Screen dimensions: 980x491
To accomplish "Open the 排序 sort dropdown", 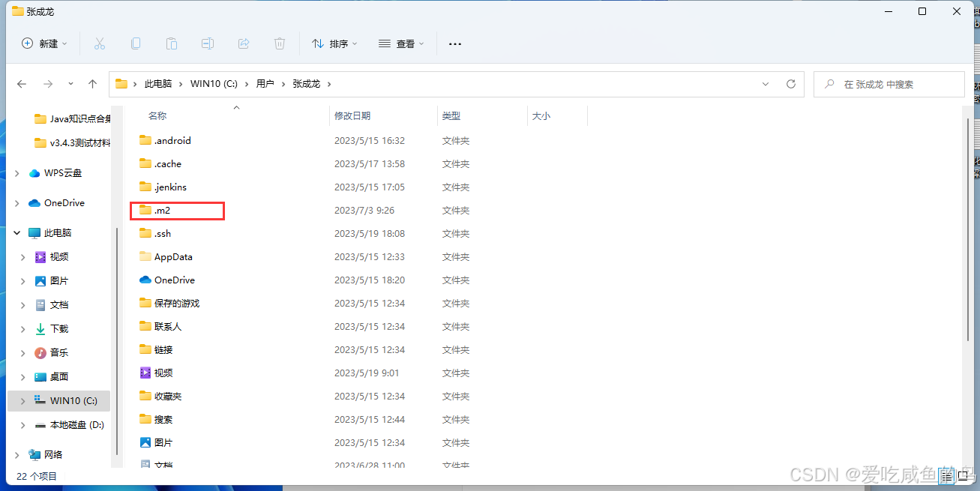I will tap(334, 43).
